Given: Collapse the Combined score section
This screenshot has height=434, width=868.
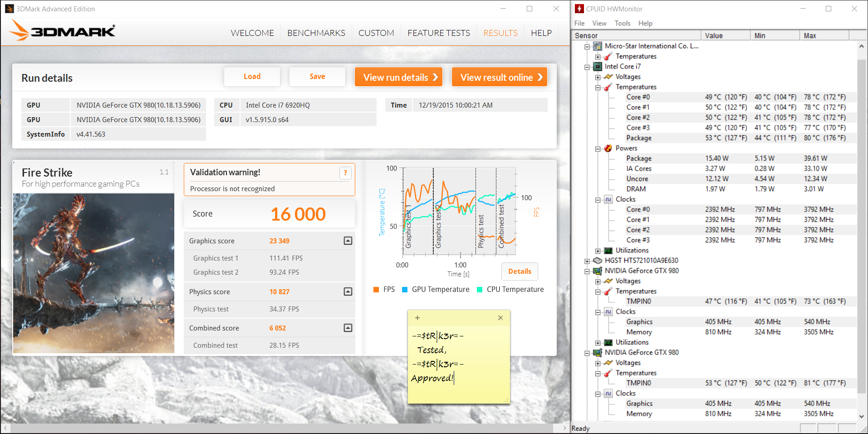Looking at the screenshot, I should coord(348,328).
